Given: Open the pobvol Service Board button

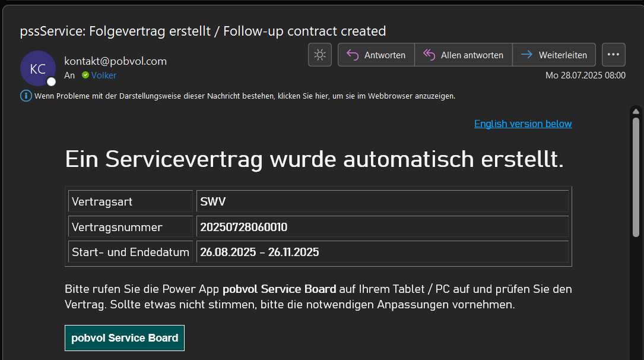Looking at the screenshot, I should (x=125, y=338).
